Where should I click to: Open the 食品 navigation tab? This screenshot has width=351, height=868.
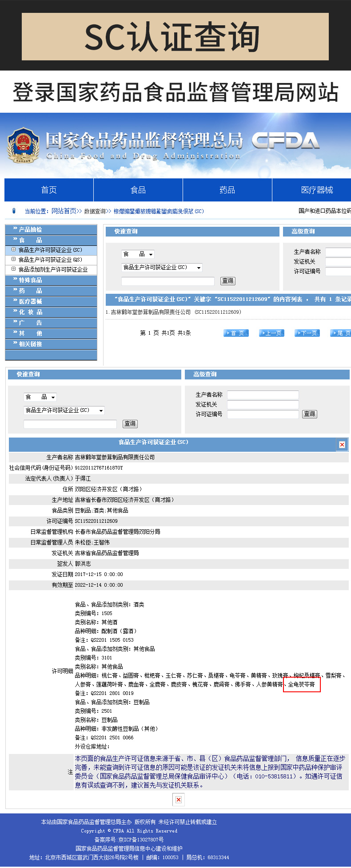pos(138,190)
